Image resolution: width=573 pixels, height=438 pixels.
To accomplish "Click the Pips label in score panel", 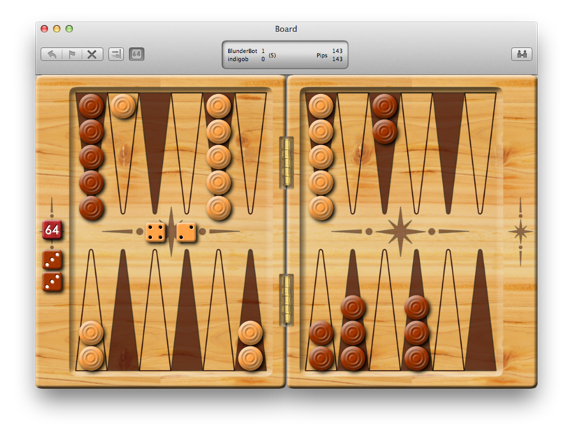I will click(x=322, y=55).
